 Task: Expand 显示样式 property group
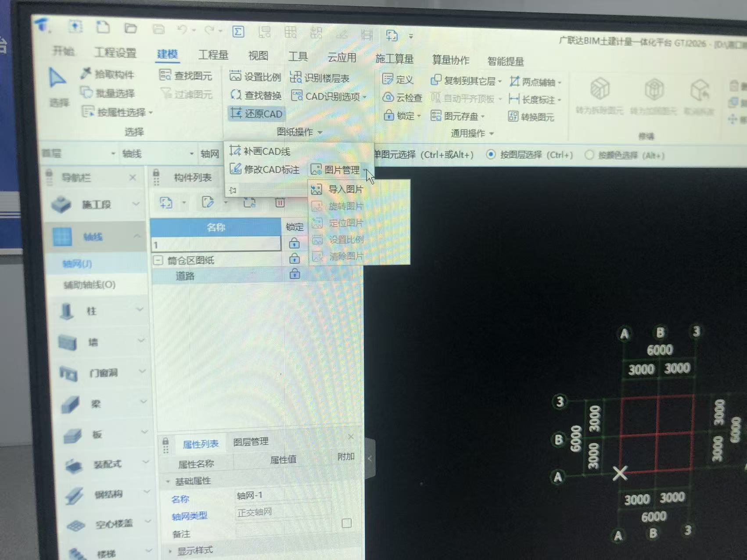pos(170,550)
